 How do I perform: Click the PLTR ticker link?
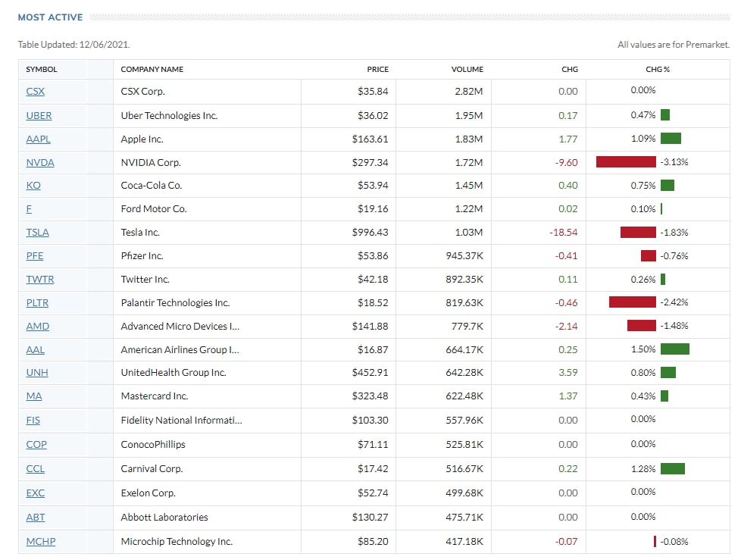38,303
